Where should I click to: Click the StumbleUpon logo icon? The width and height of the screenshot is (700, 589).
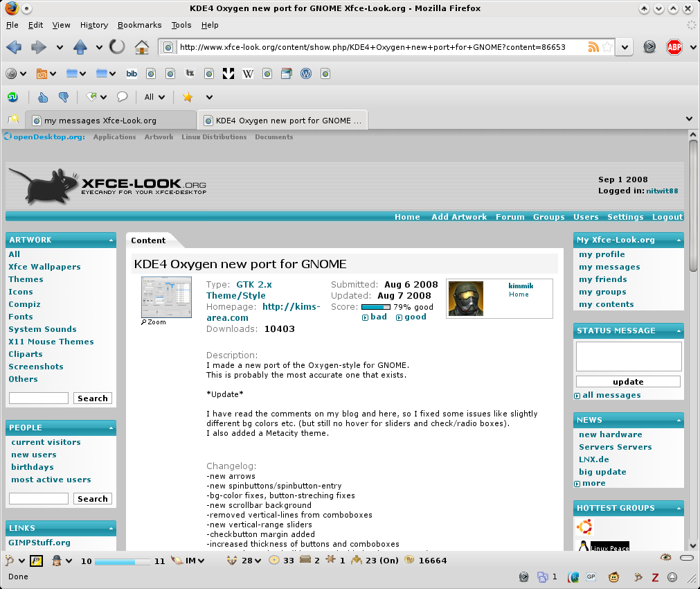[13, 97]
